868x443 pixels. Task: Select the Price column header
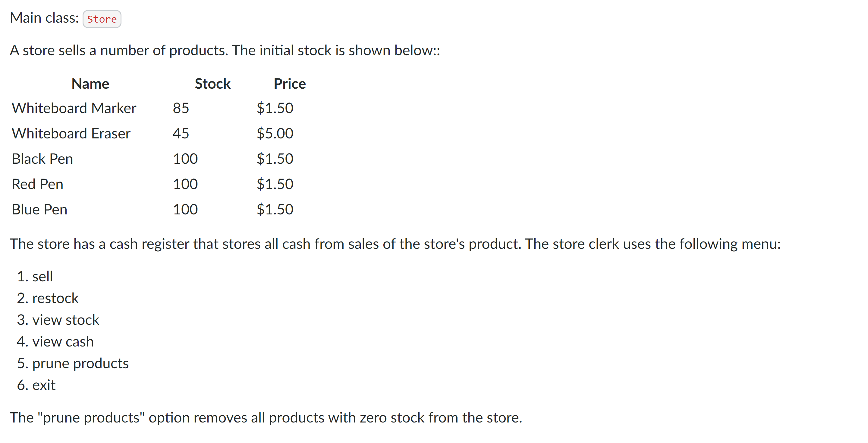pos(289,84)
